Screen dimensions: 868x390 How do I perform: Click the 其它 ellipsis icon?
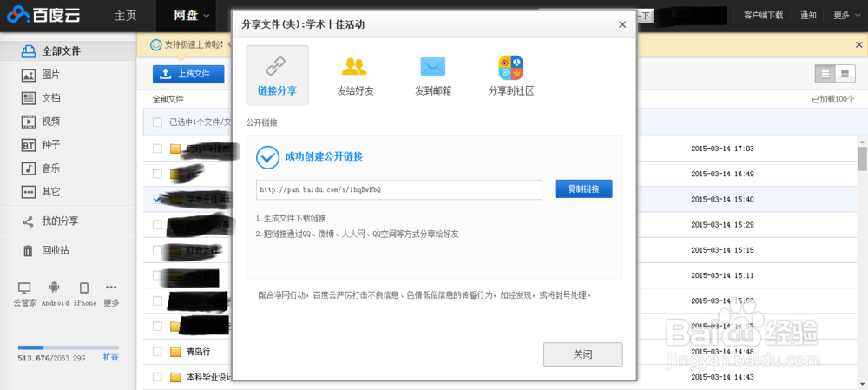point(29,192)
